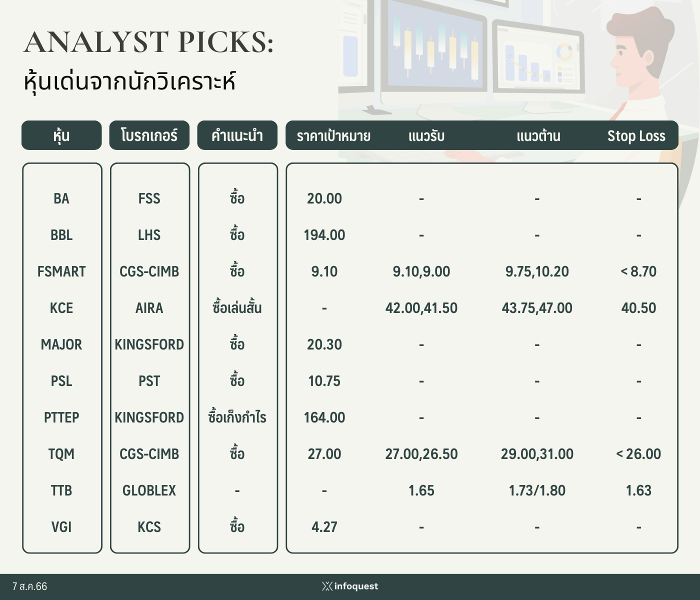Click the ราคาเป้าหมาย header label

(x=333, y=136)
